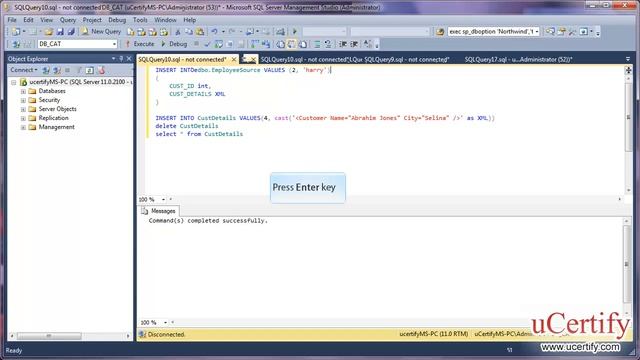The height and width of the screenshot is (360, 640).
Task: Open the File menu
Action: point(12,20)
